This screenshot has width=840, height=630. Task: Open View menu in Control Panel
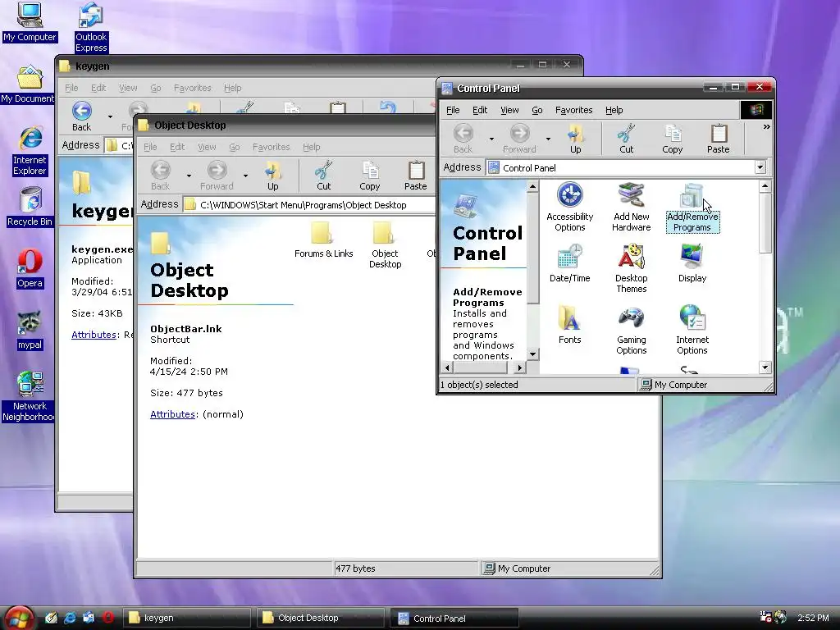click(509, 110)
